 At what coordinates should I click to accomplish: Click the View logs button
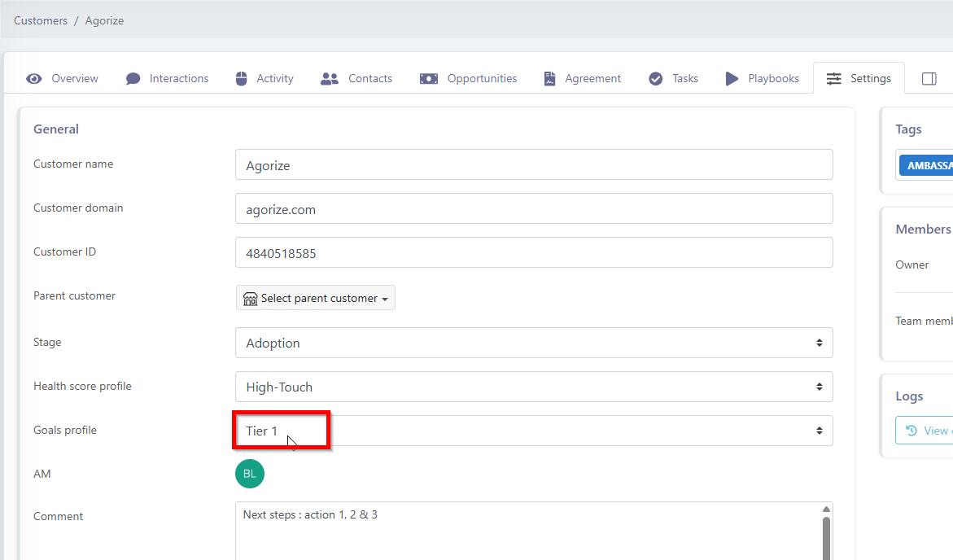pyautogui.click(x=926, y=431)
